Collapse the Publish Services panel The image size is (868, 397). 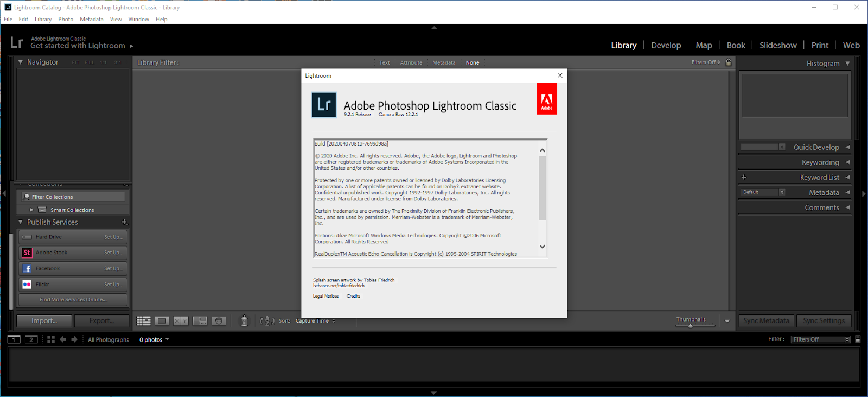(x=21, y=222)
